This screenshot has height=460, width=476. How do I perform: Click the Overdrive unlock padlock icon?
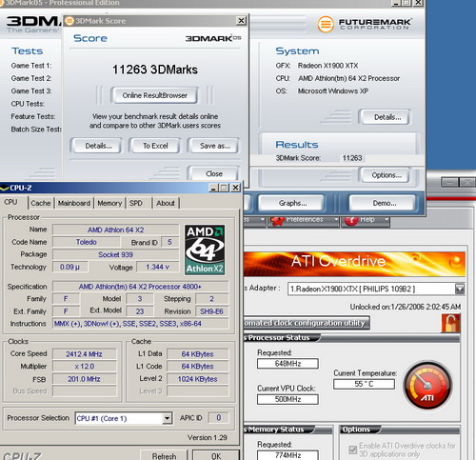450,323
